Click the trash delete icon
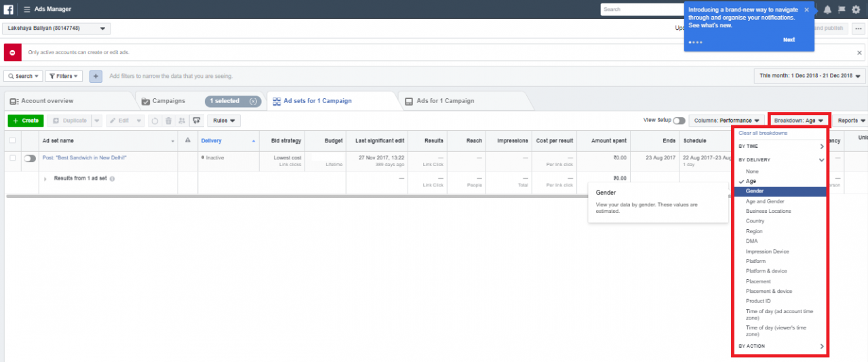This screenshot has width=868, height=362. (x=167, y=121)
